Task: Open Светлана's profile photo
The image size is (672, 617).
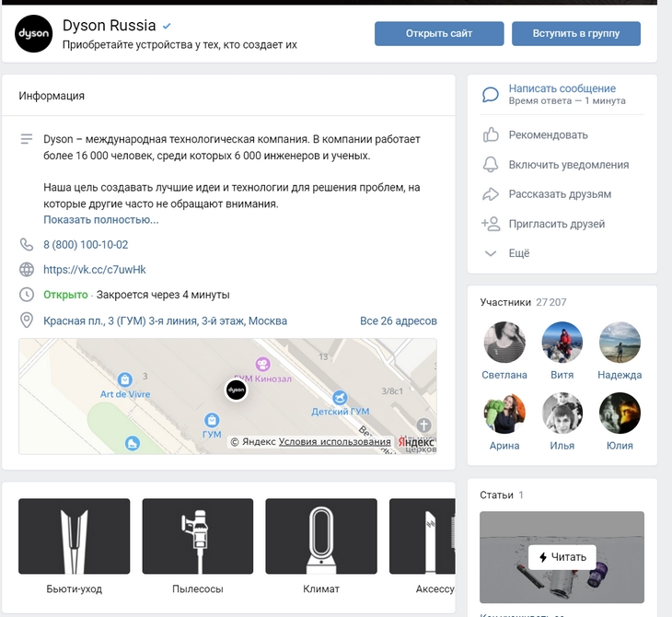Action: coord(504,343)
